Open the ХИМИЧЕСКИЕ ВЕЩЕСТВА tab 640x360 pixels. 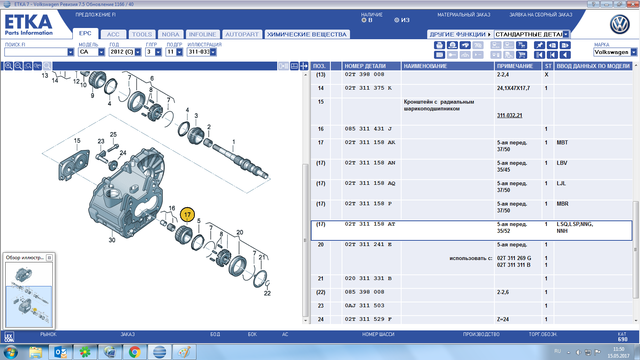pyautogui.click(x=307, y=34)
